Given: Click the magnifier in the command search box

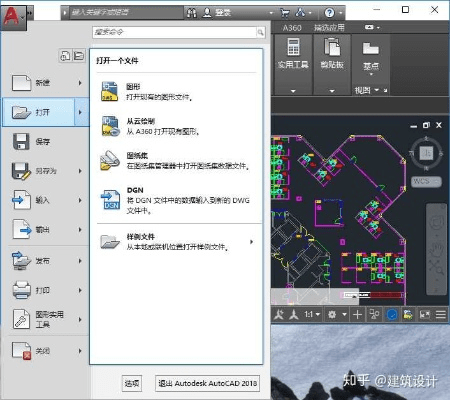Looking at the screenshot, I should [260, 32].
